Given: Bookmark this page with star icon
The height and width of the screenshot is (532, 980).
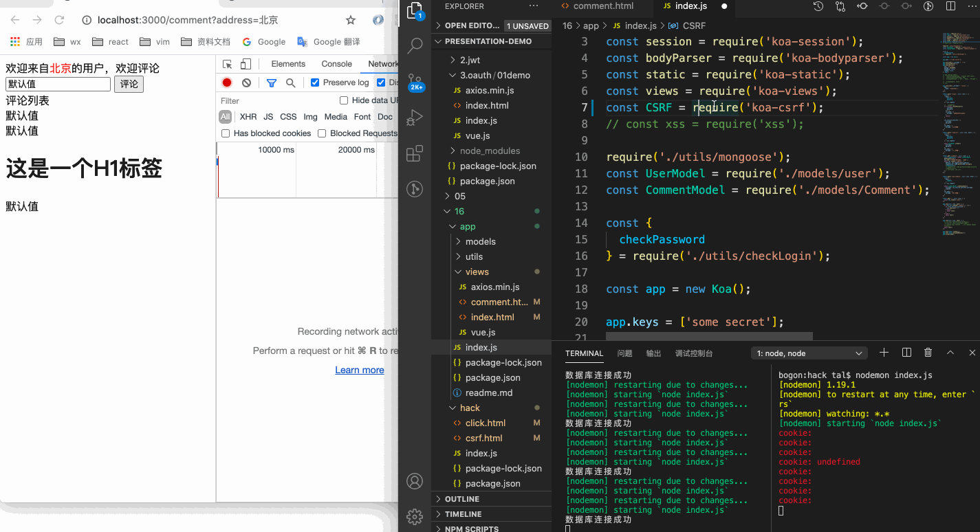Looking at the screenshot, I should 351,20.
